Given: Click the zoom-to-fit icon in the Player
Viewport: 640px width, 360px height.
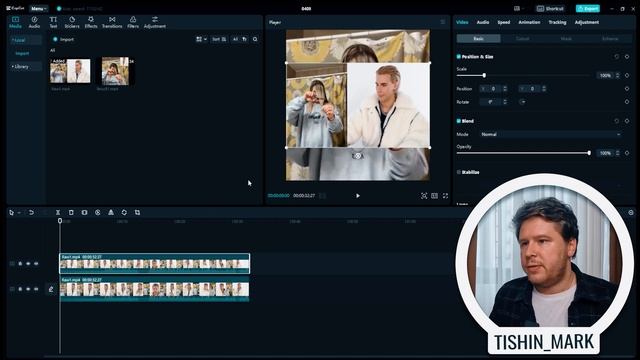Looking at the screenshot, I should pos(424,196).
